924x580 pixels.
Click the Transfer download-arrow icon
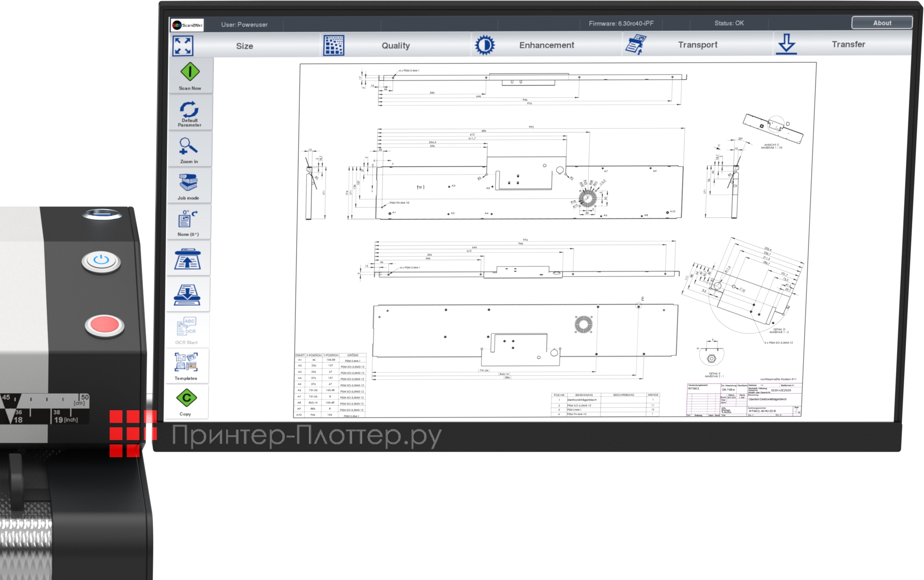(785, 43)
